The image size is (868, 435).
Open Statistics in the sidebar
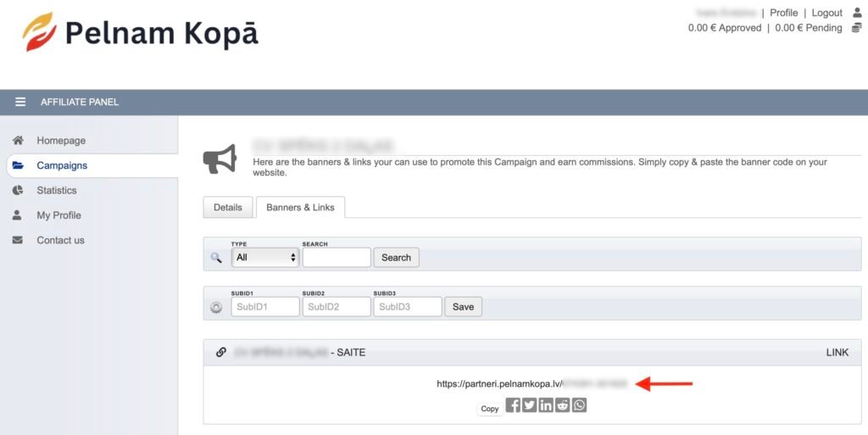pos(57,191)
